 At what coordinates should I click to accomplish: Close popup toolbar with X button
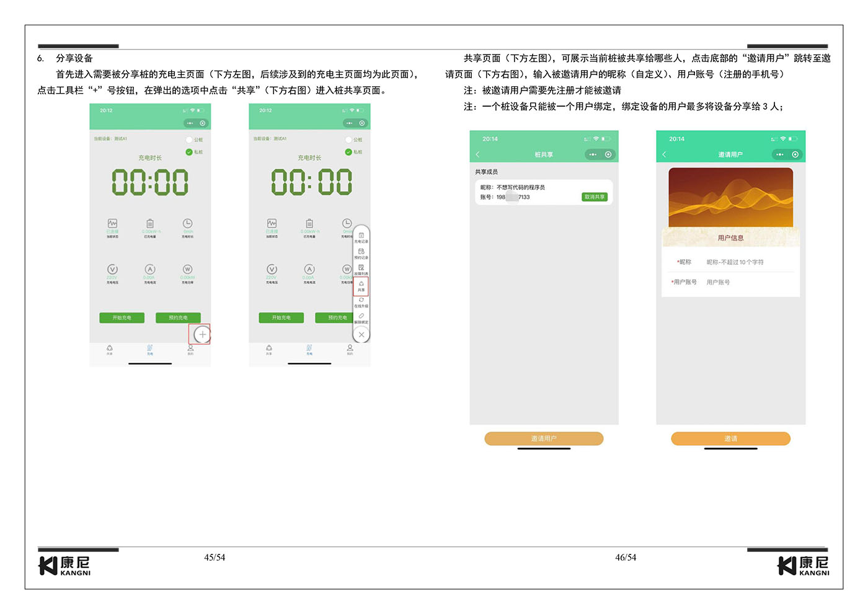pos(361,335)
